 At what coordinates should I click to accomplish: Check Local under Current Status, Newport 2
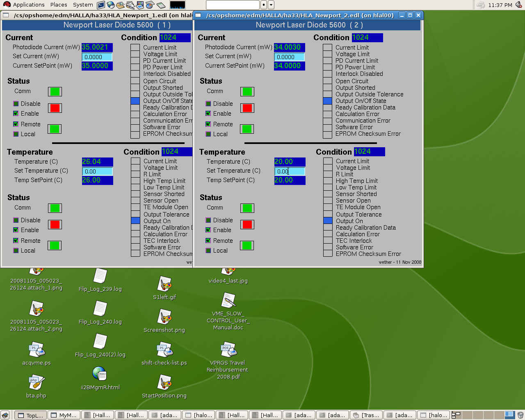click(208, 134)
